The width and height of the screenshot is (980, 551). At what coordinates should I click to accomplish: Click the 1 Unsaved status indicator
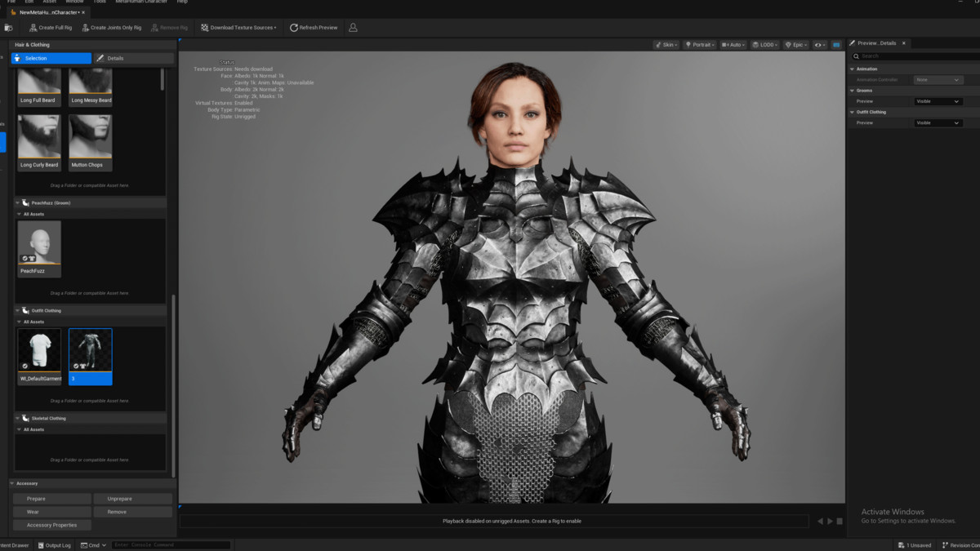(914, 545)
